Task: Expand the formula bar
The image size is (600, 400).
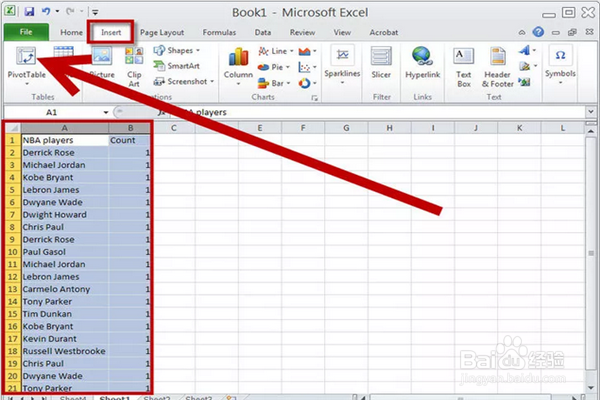Action: (x=590, y=112)
